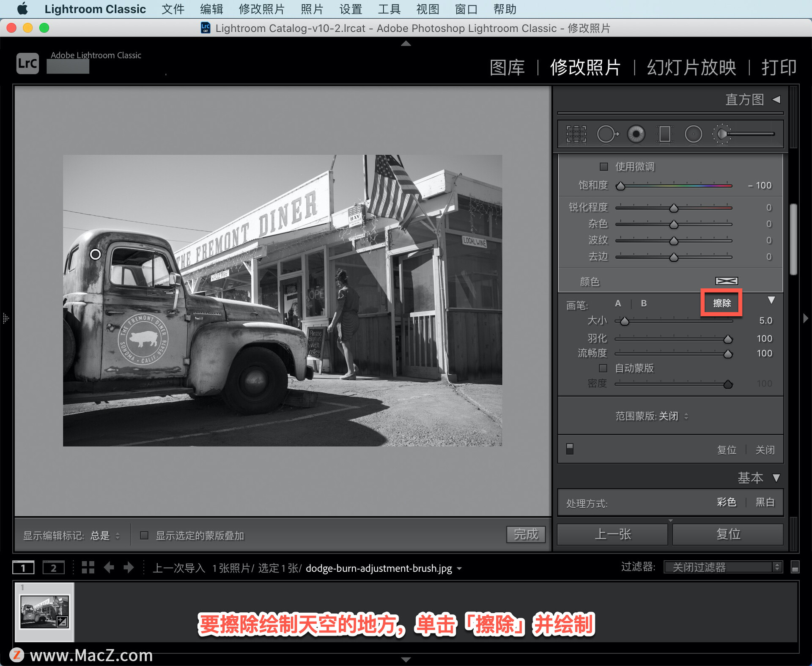Click the right panel scrollbar
This screenshot has width=812, height=666.
tap(793, 239)
